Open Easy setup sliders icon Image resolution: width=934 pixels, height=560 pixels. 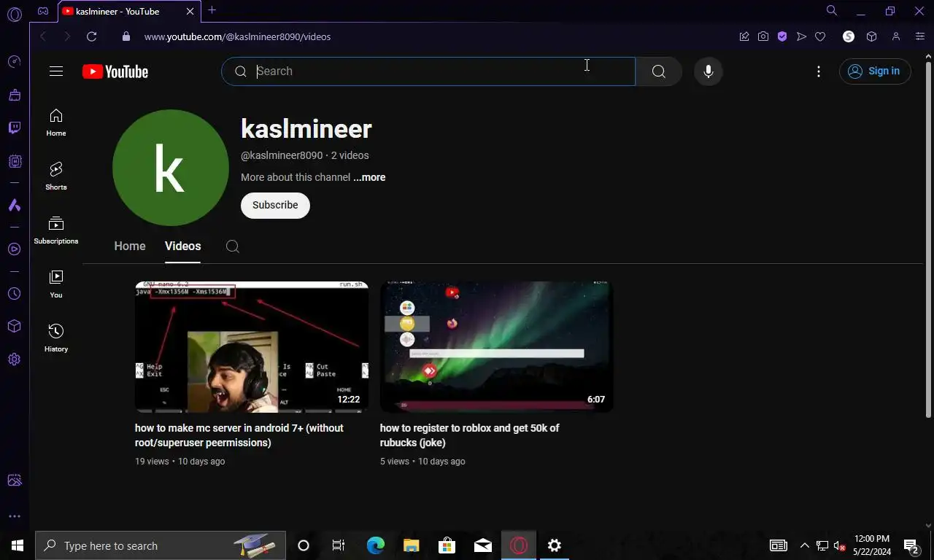tap(920, 36)
